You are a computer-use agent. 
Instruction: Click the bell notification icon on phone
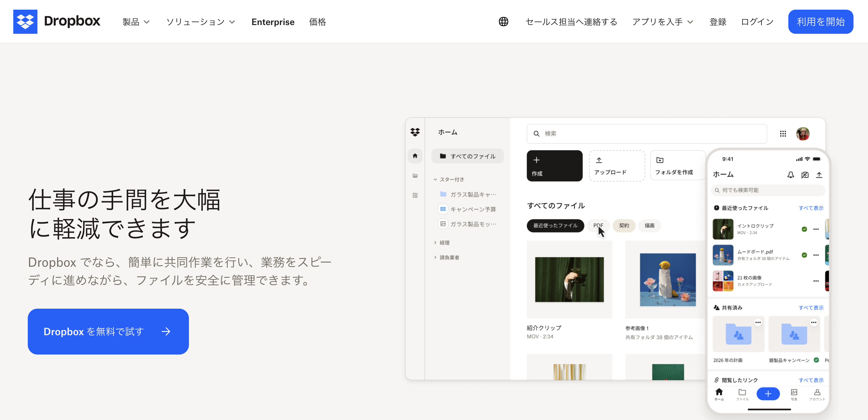(x=790, y=175)
